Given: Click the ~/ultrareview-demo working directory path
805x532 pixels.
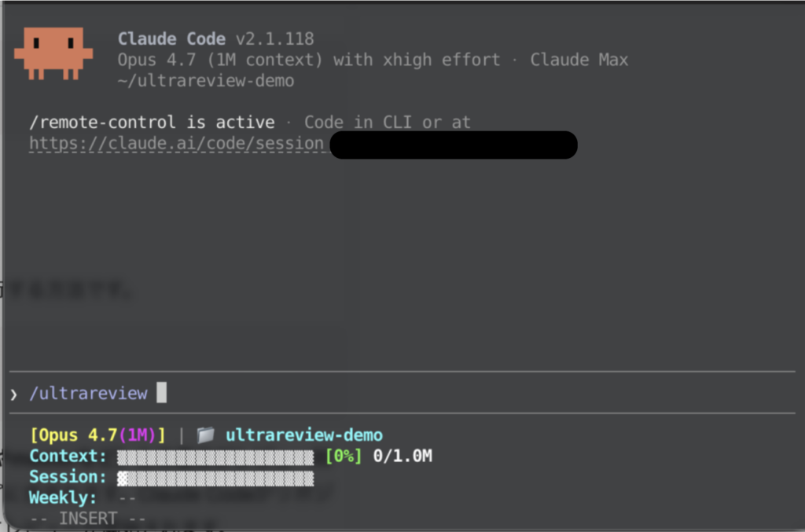Looking at the screenshot, I should pos(206,81).
